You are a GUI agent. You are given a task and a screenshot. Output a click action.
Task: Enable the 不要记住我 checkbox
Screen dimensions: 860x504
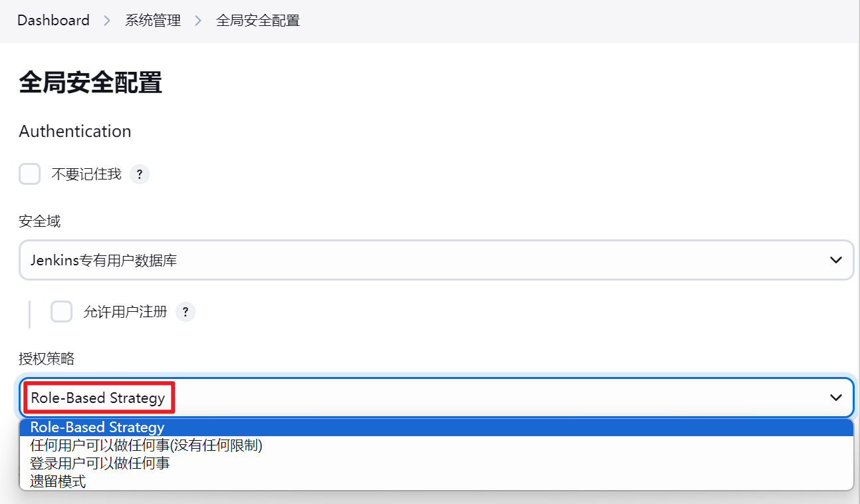click(x=29, y=174)
